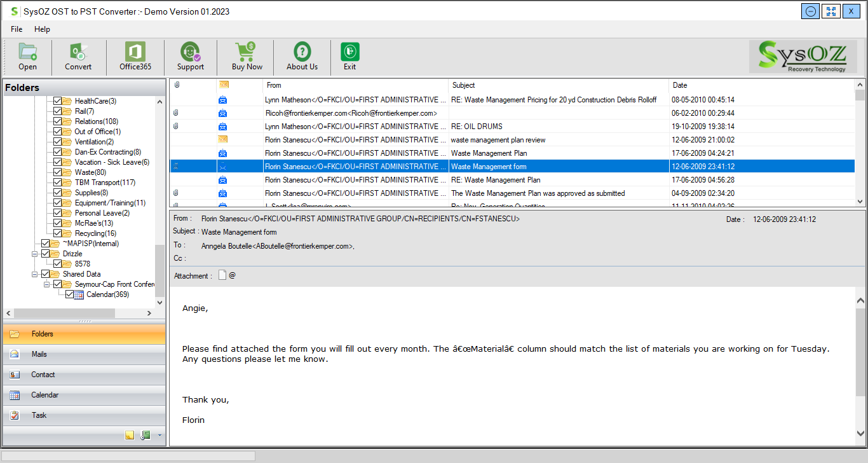Open the Help menu
Viewport: 868px width, 463px height.
click(x=42, y=29)
